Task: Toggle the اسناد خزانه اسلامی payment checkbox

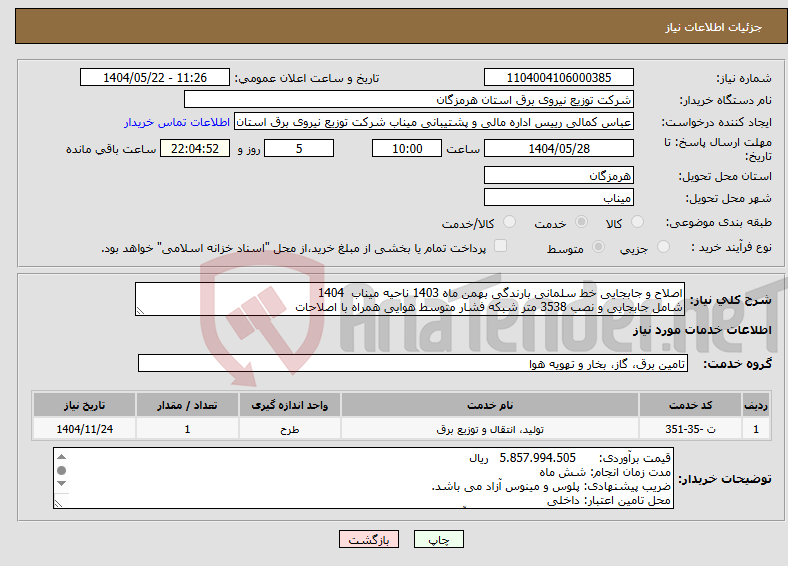Action: 501,245
